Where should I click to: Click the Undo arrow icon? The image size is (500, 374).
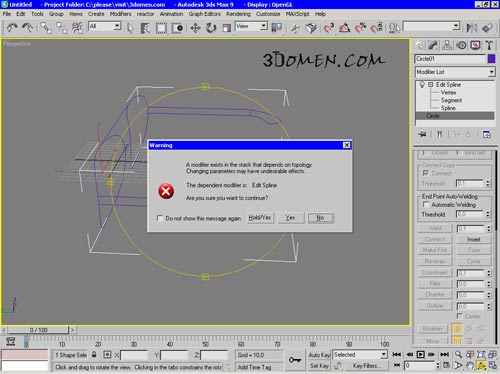tap(12, 28)
